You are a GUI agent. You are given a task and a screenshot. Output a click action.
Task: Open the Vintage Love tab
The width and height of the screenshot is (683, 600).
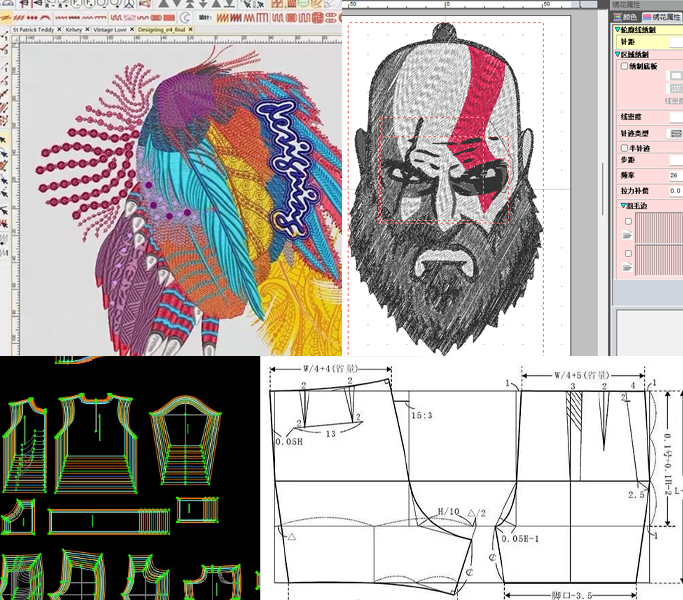110,30
